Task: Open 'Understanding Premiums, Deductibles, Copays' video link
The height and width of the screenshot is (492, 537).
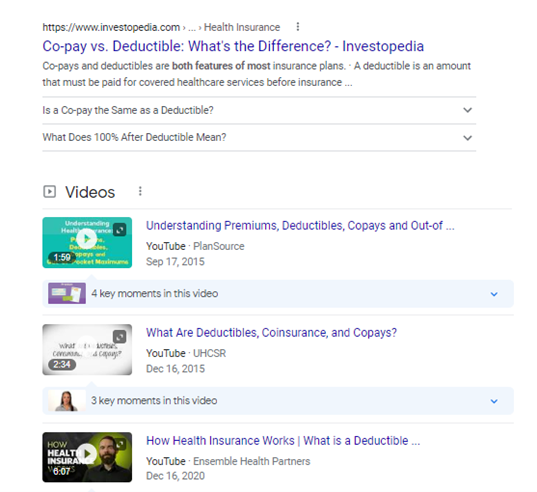Action: pos(300,226)
